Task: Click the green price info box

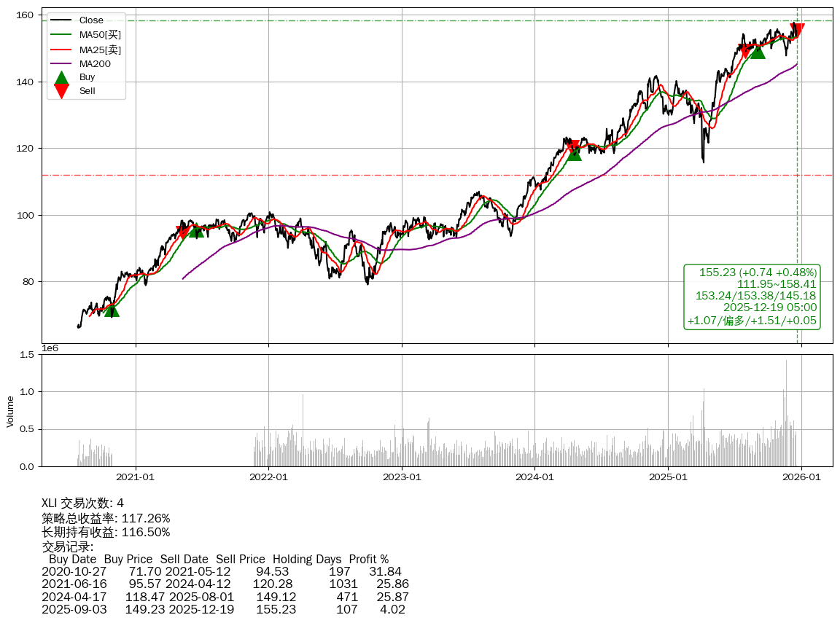Action: pyautogui.click(x=752, y=297)
